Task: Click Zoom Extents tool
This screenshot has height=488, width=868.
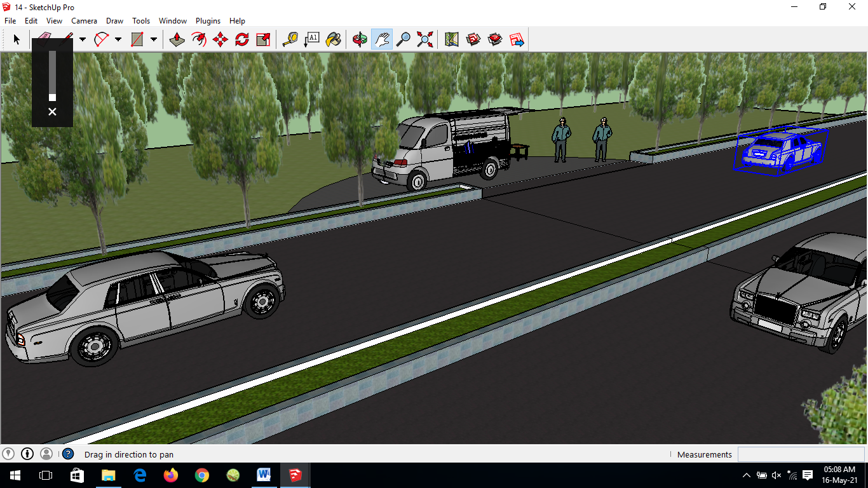Action: 425,39
